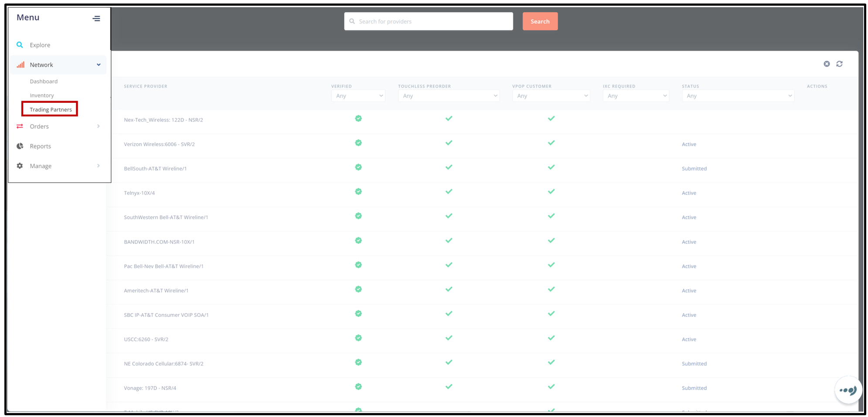Collapse the Network menu chevron
868x417 pixels.
tap(99, 65)
